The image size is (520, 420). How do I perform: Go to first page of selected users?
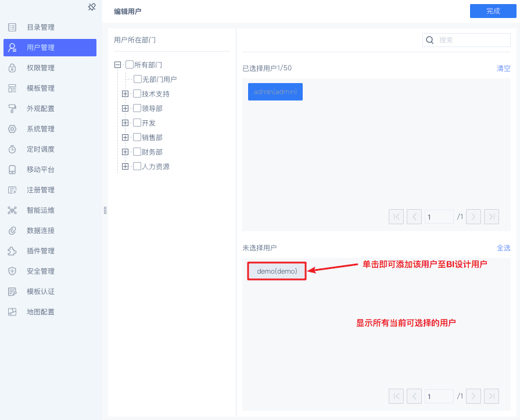pos(396,217)
